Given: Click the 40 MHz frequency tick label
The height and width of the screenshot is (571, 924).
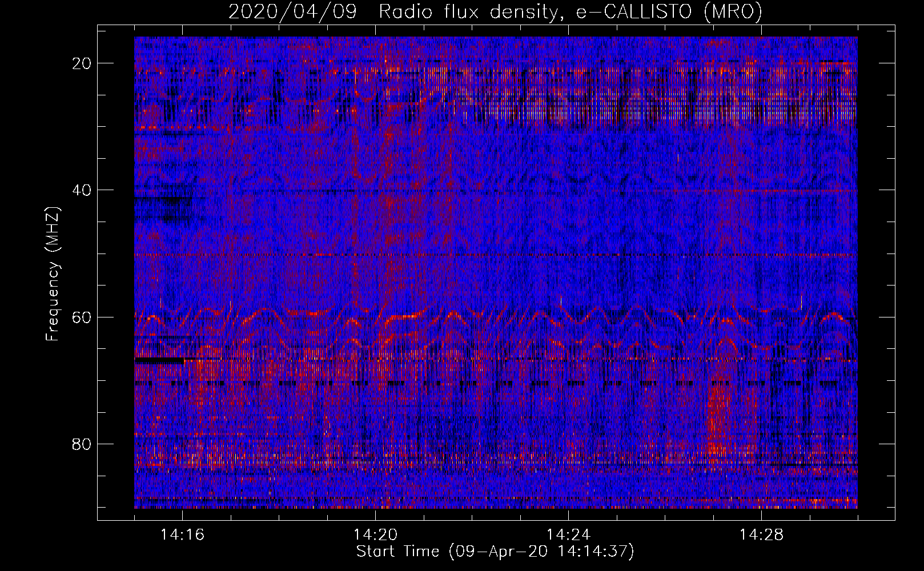Looking at the screenshot, I should coord(82,190).
